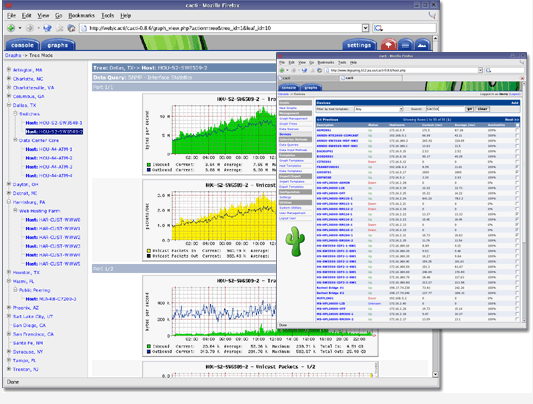Screen dimensions: 533x404
Task: Open the front window URL history dropdown arrow
Action: pos(480,70)
